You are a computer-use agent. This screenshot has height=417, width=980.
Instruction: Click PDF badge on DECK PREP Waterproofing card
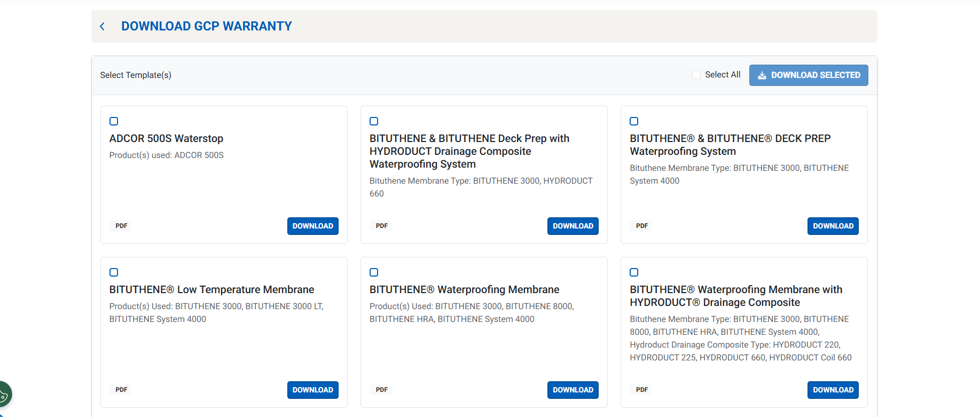[642, 226]
